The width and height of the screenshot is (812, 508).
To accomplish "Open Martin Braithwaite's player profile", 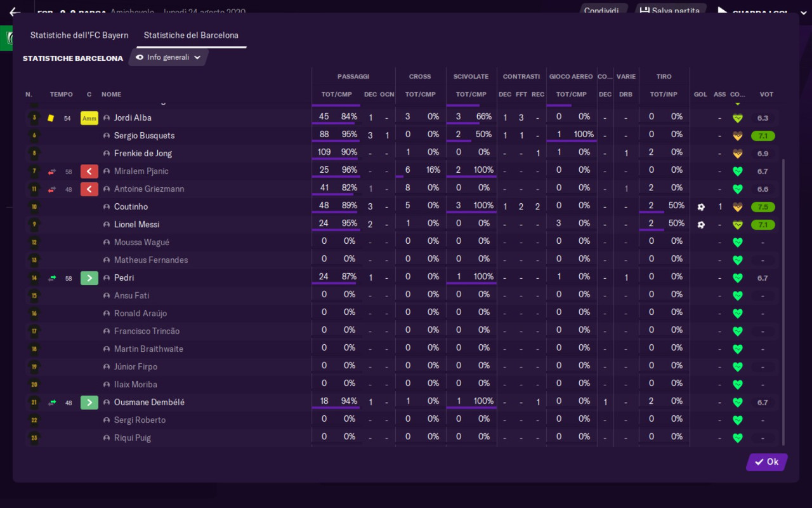I will click(x=148, y=349).
